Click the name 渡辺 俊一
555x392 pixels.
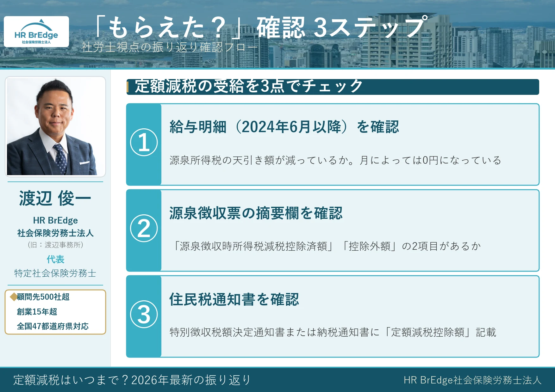tap(55, 199)
